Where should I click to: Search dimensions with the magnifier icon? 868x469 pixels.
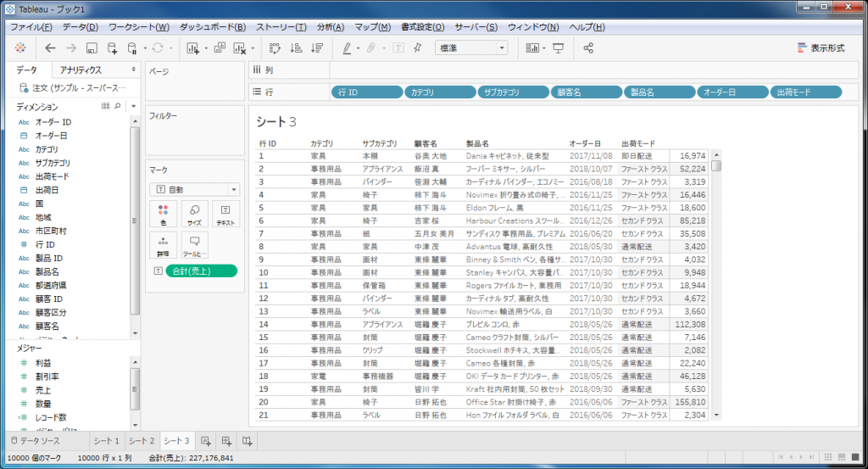pyautogui.click(x=117, y=106)
